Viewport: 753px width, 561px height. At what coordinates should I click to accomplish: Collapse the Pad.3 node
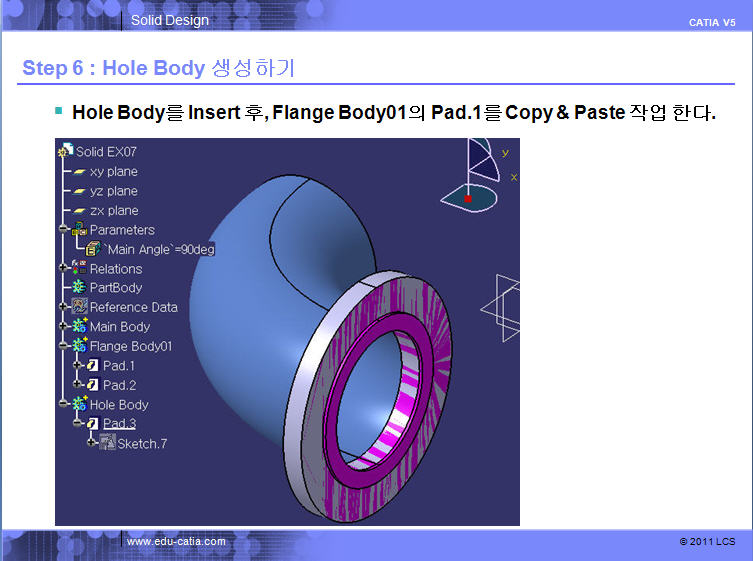click(x=77, y=423)
